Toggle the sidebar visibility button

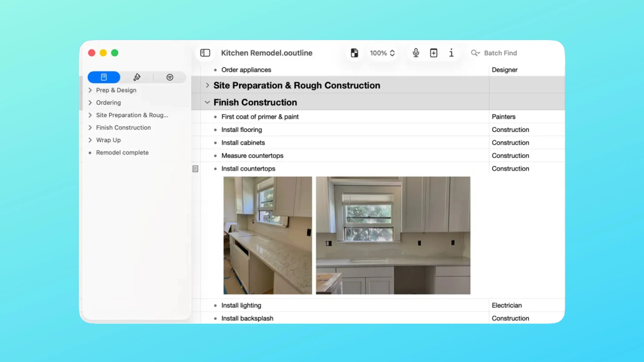[205, 53]
